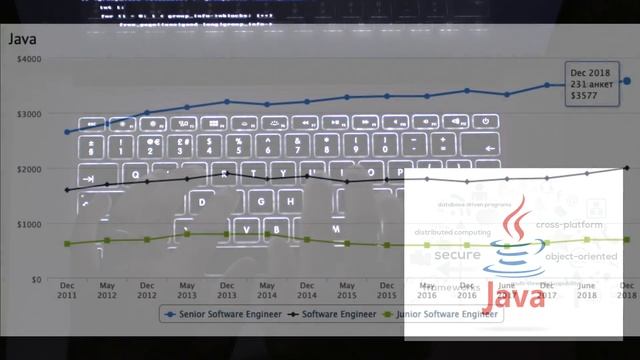
Task: Click Senior Software Engineer point at June 2017
Action: 507,94
